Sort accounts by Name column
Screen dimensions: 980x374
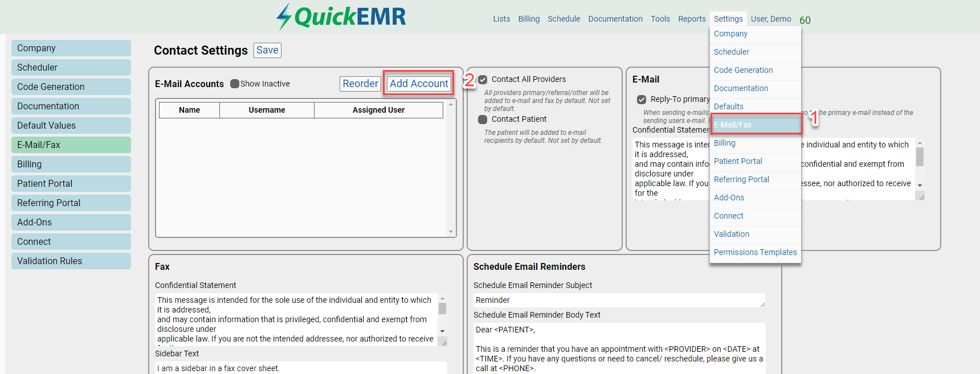[x=189, y=110]
